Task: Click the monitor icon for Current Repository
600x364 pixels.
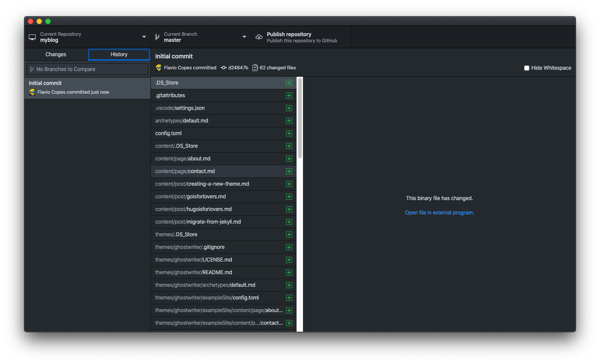Action: [x=32, y=37]
